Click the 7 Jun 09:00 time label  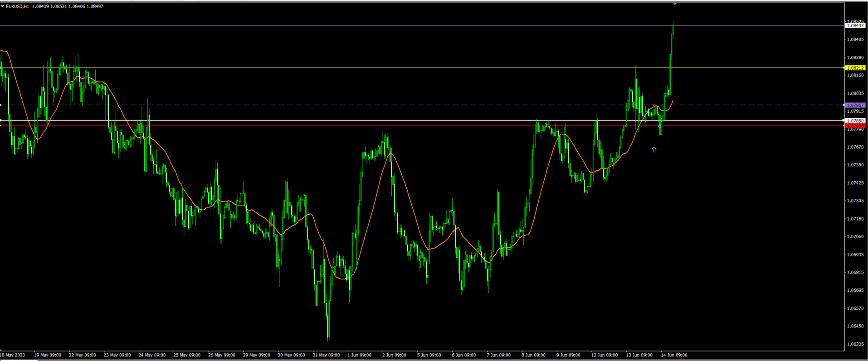(498, 355)
